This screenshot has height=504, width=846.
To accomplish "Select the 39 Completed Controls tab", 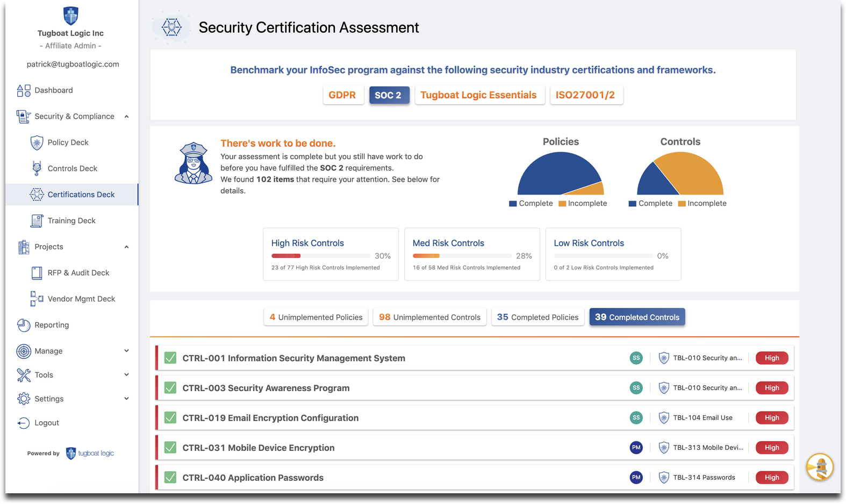I will 637,317.
